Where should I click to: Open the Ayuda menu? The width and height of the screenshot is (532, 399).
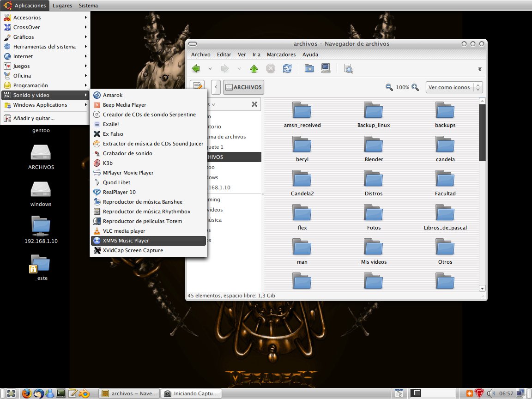click(x=310, y=54)
